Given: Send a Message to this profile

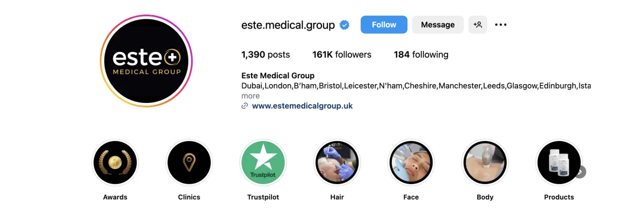Looking at the screenshot, I should point(438,25).
